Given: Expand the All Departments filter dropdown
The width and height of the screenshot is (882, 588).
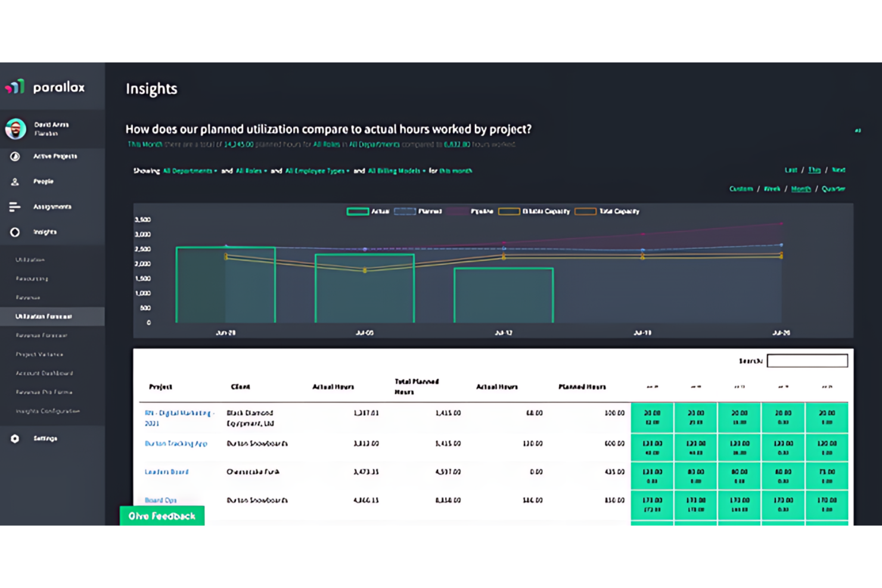Looking at the screenshot, I should tap(190, 171).
